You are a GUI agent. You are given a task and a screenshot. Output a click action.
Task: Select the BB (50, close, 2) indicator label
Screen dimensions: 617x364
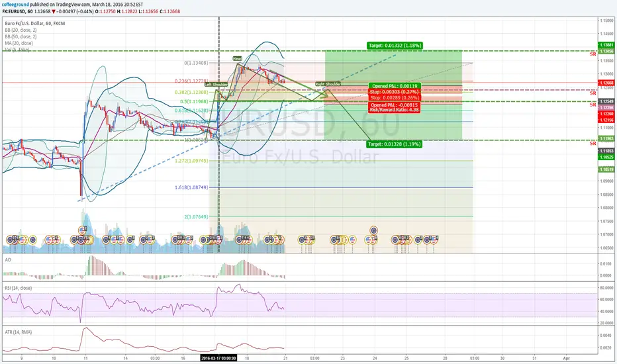tap(21, 36)
